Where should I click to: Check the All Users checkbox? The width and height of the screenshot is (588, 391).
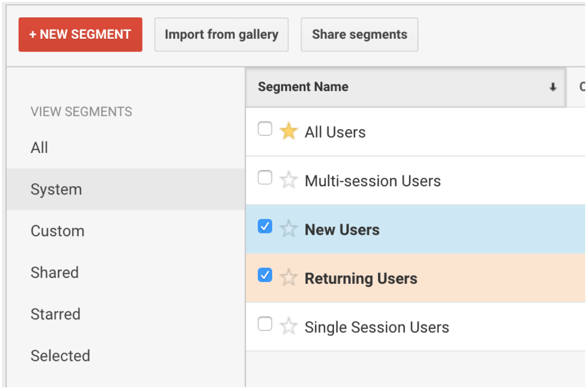(265, 129)
